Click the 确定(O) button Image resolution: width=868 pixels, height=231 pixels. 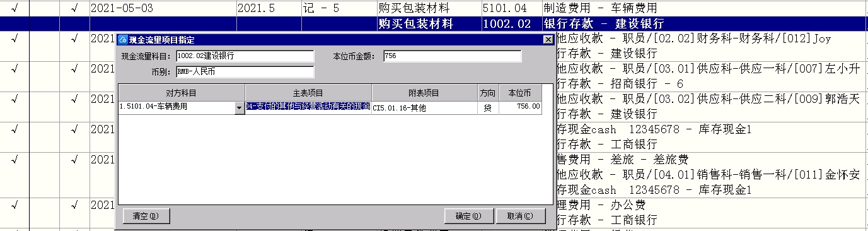tap(468, 216)
